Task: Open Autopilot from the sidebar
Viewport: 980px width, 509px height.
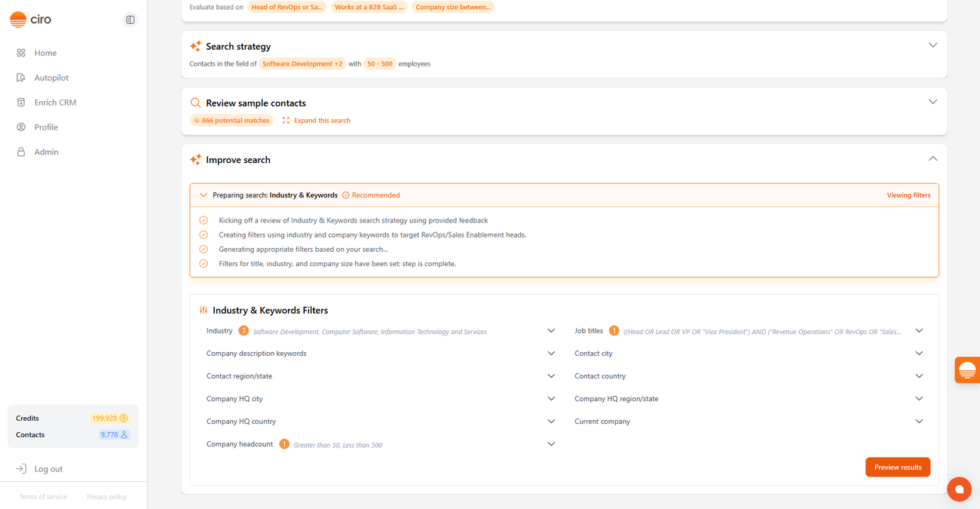Action: point(51,78)
